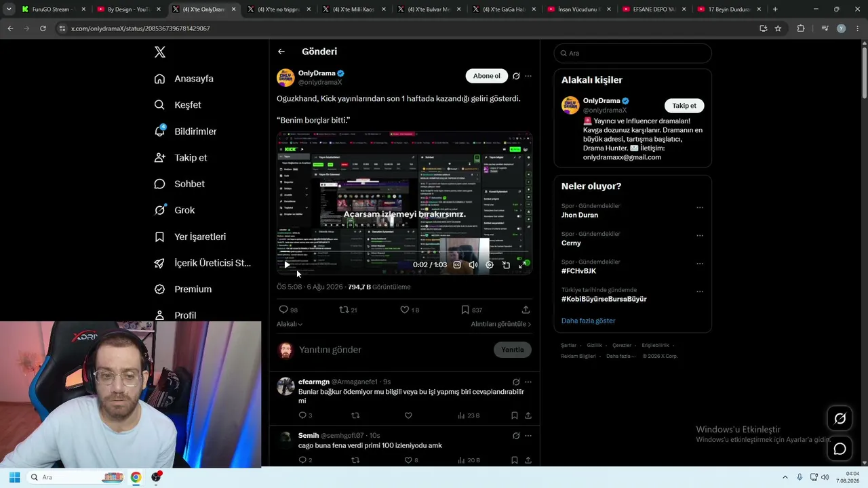This screenshot has height=488, width=868.
Task: Click Takip et button for OnlyDrama
Action: (684, 106)
